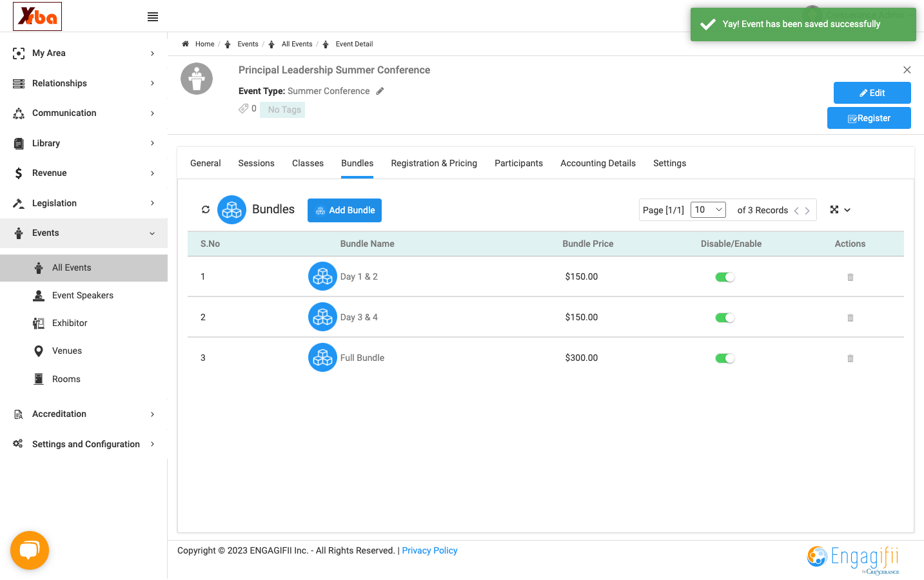Screen dimensions: 924x580
Task: Disable the Full Bundle toggle
Action: tap(725, 358)
